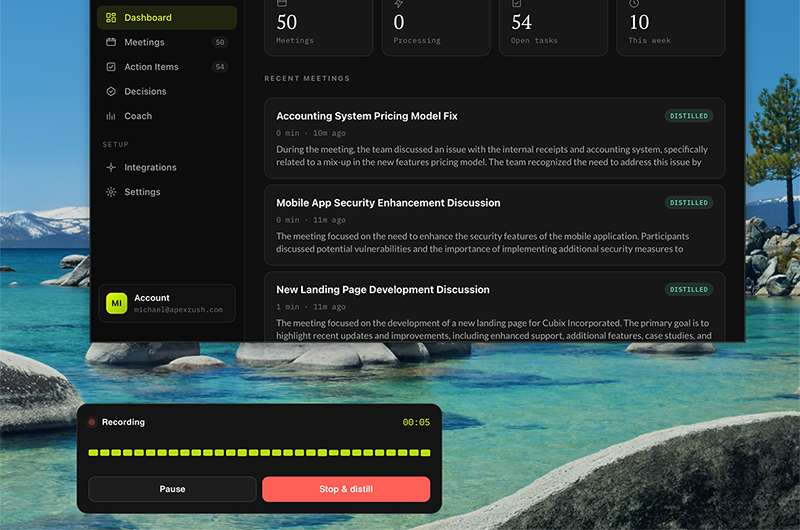Click the 0 Processing stat card

click(x=436, y=27)
